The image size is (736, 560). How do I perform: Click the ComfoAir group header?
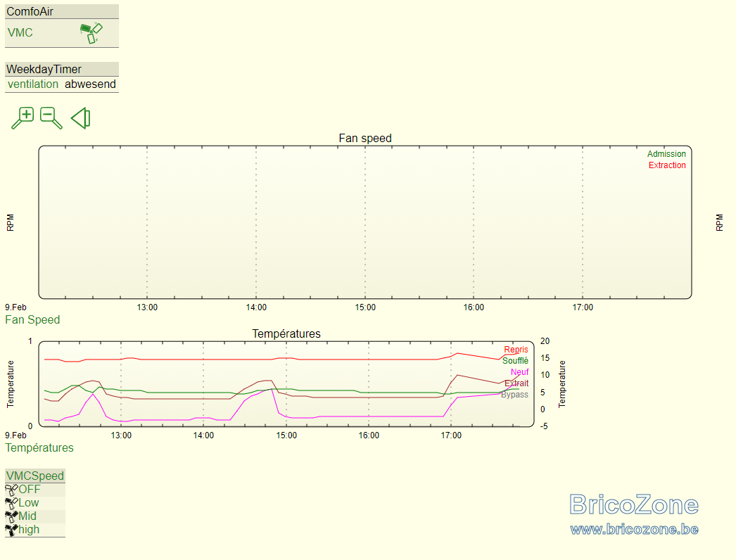61,12
